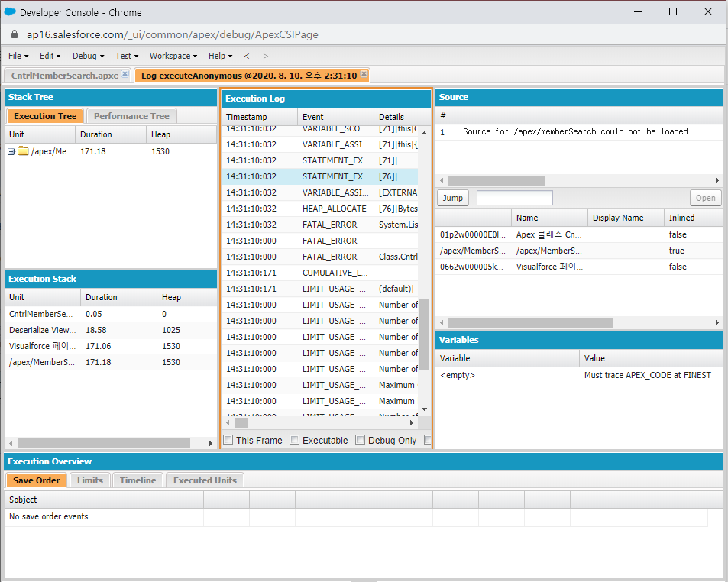
Task: Click the Inlined column header
Action: click(x=693, y=218)
